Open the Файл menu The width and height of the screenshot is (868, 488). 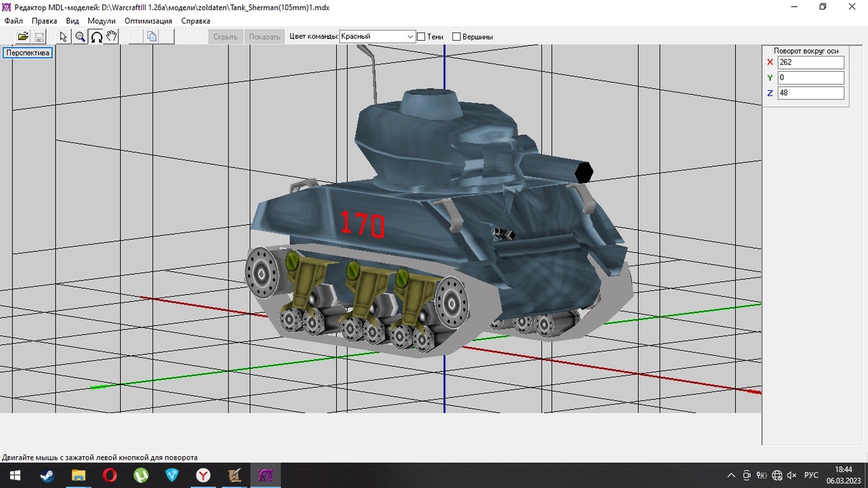coord(14,21)
